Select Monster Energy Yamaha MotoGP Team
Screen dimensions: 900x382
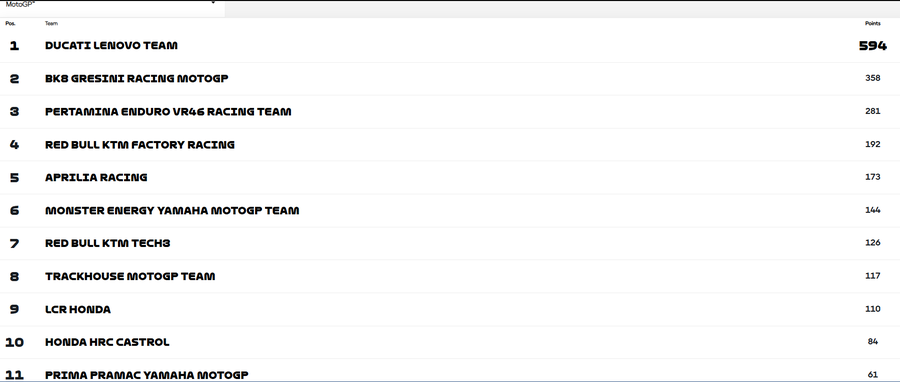[450, 211]
